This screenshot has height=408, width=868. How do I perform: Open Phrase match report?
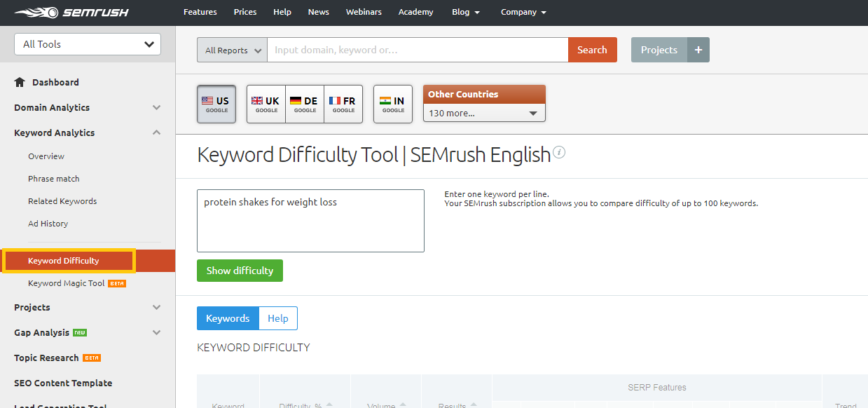54,179
